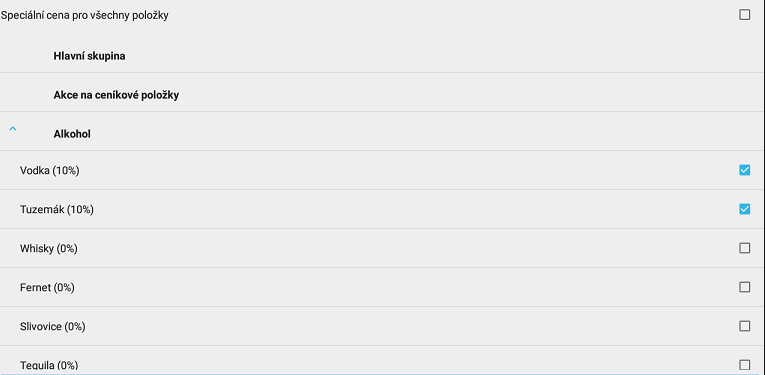
Task: Click the Vodka item name
Action: (35, 171)
